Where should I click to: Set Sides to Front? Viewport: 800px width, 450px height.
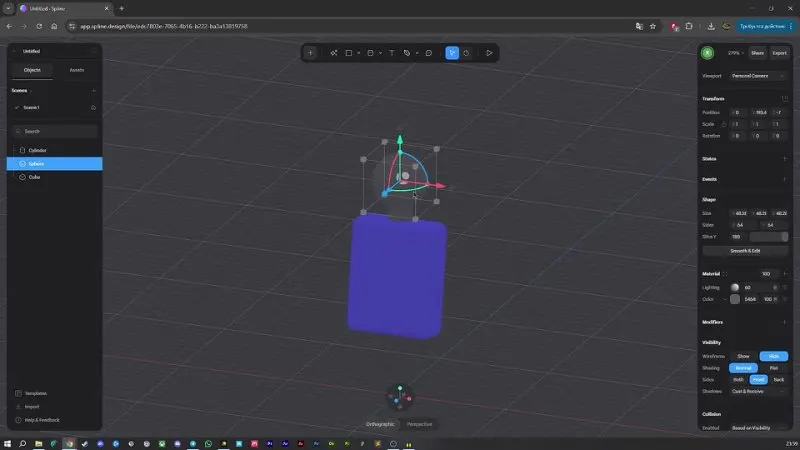[x=758, y=380]
